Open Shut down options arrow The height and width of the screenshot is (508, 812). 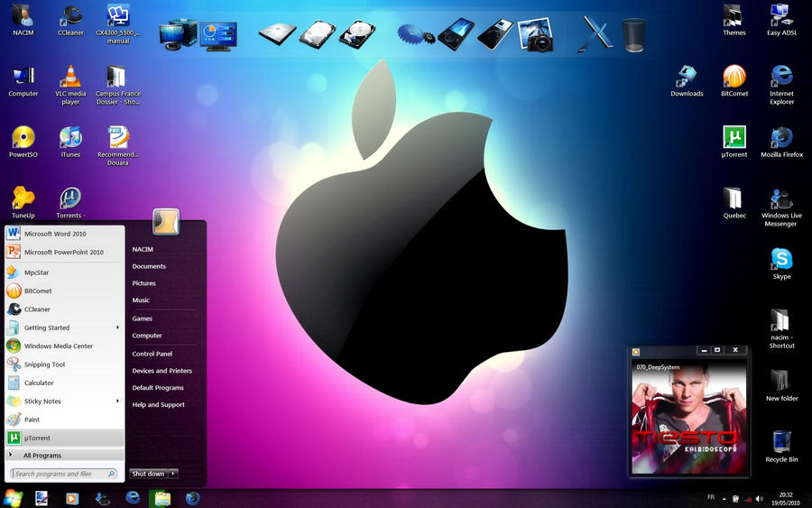point(173,474)
